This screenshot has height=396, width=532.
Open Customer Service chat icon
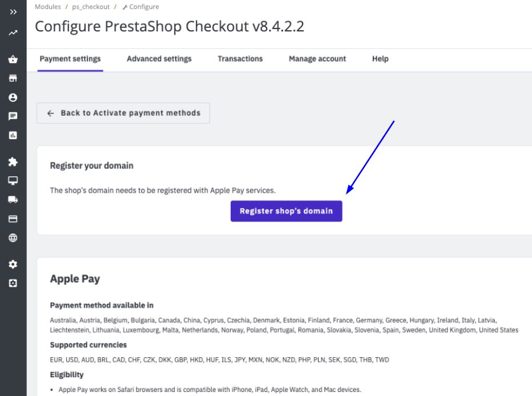click(13, 116)
